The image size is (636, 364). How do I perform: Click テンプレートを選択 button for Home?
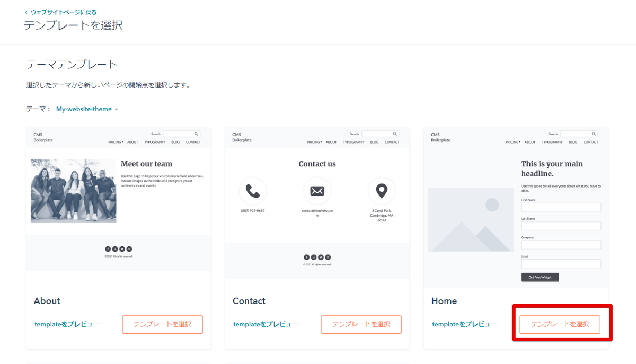pos(560,324)
